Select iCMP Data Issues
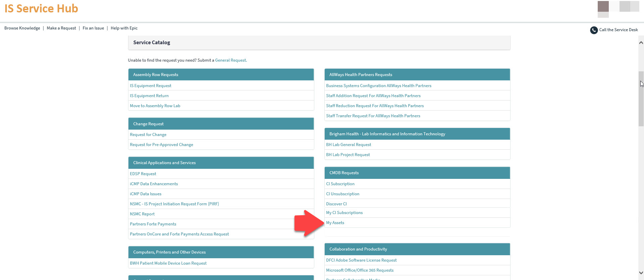The image size is (644, 280). pos(146,194)
